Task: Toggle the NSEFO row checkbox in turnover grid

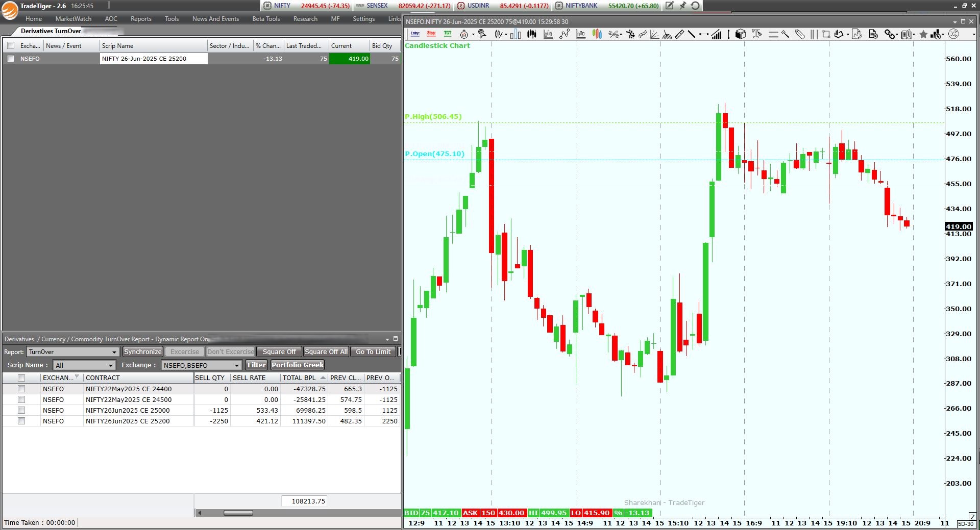Action: click(x=11, y=59)
